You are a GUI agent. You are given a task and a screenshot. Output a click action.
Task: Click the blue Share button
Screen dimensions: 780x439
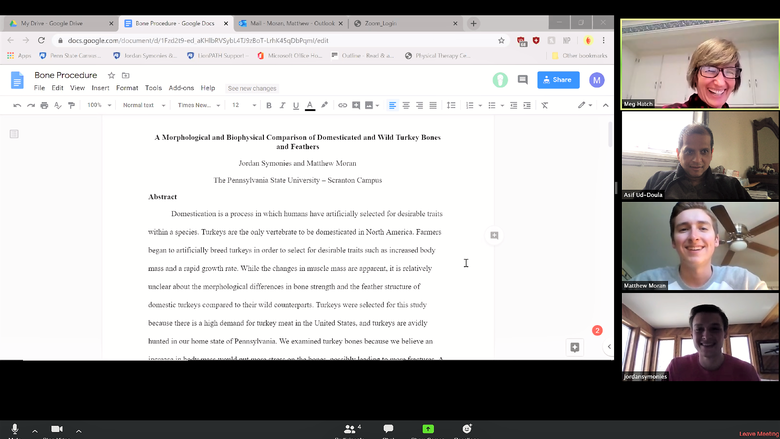(x=558, y=80)
